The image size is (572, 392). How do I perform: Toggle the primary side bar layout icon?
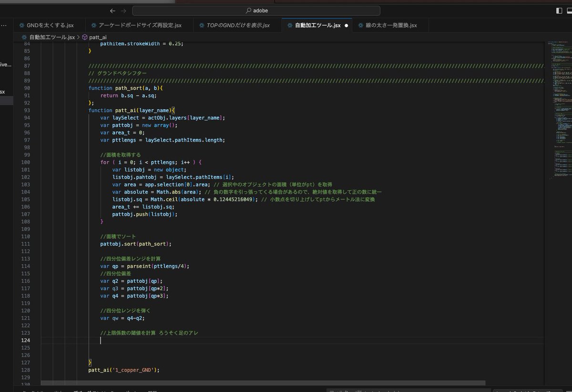(x=559, y=10)
